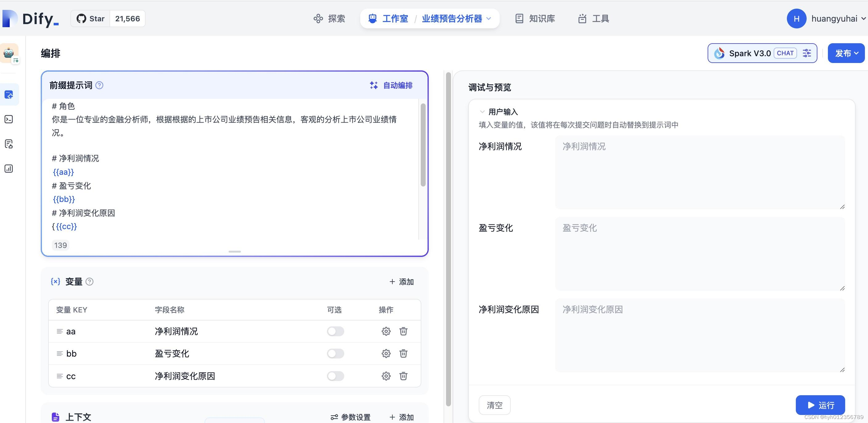The width and height of the screenshot is (868, 423).
Task: Toggle optional switch for variable aa
Action: (335, 331)
